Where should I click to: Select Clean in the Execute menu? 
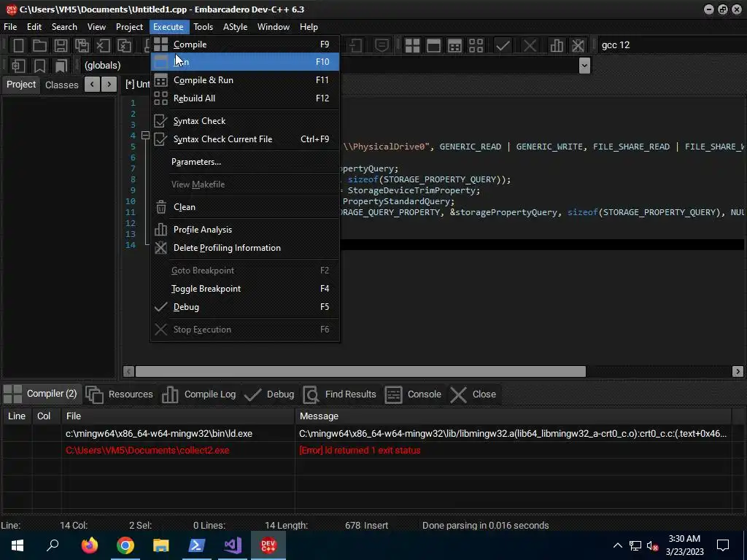[245, 207]
